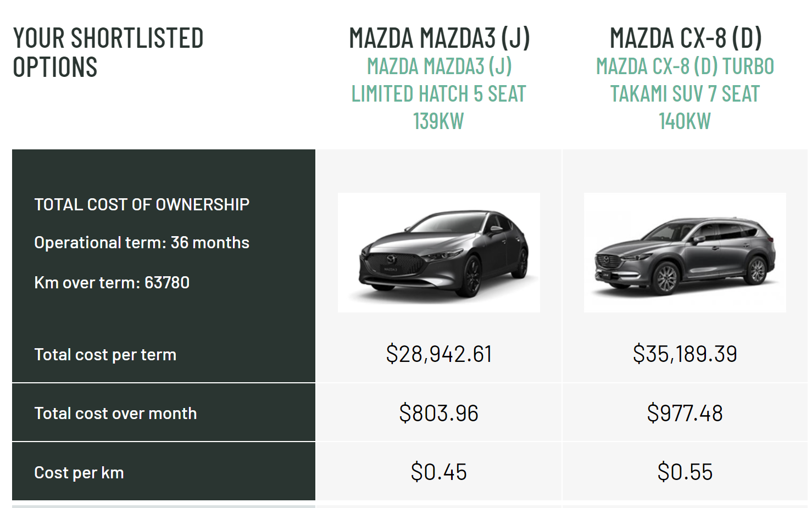Open the CX-8 Turbo Takami SUV link
Image resolution: width=812 pixels, height=508 pixels.
coord(685,93)
